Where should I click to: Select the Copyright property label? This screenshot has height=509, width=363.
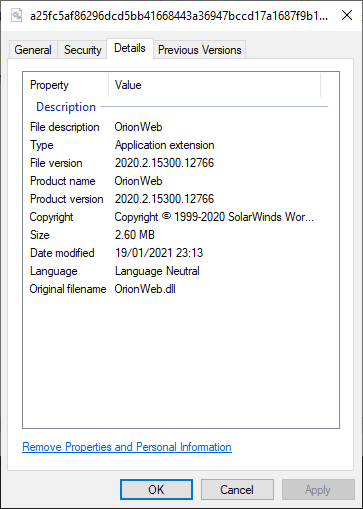[x=51, y=217]
